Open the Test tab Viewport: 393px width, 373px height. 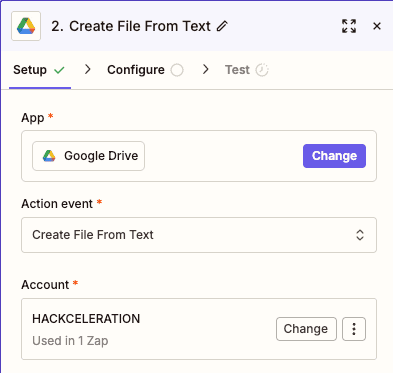click(247, 70)
